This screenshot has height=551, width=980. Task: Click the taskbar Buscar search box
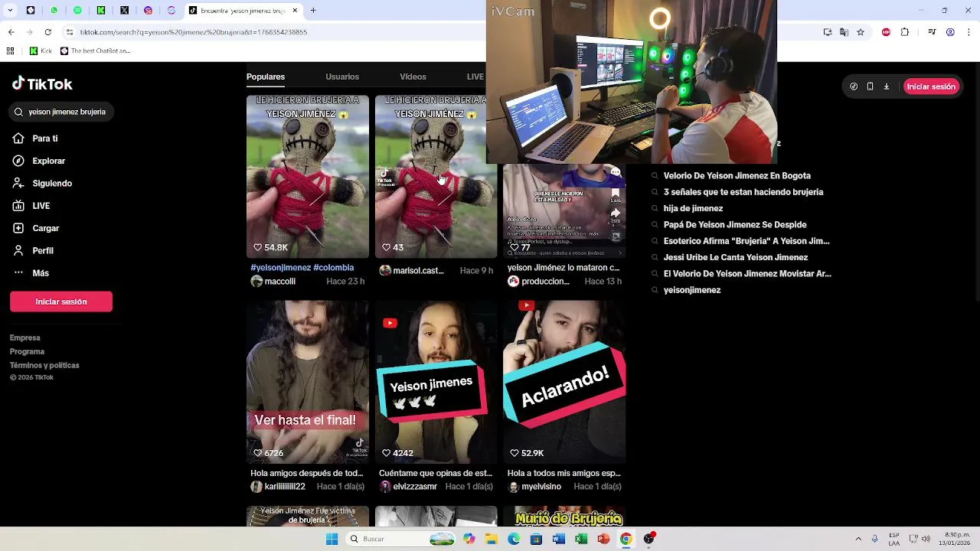pyautogui.click(x=400, y=539)
